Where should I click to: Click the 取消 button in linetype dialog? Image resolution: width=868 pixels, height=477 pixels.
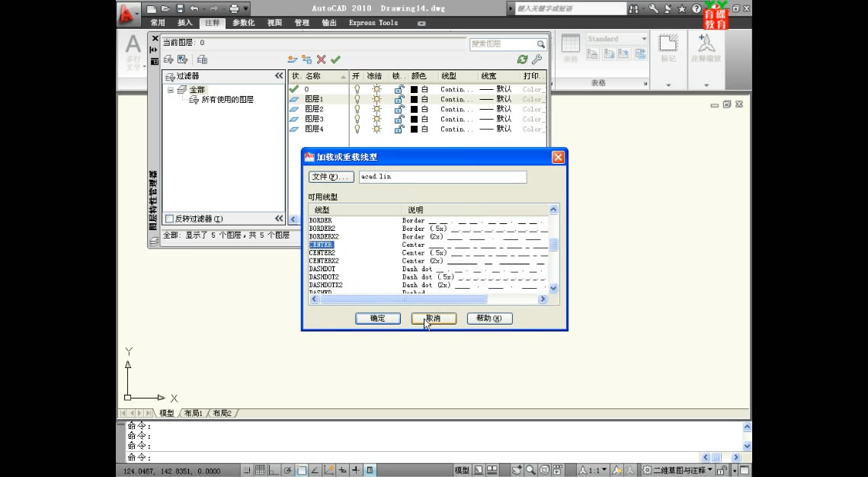(x=434, y=319)
